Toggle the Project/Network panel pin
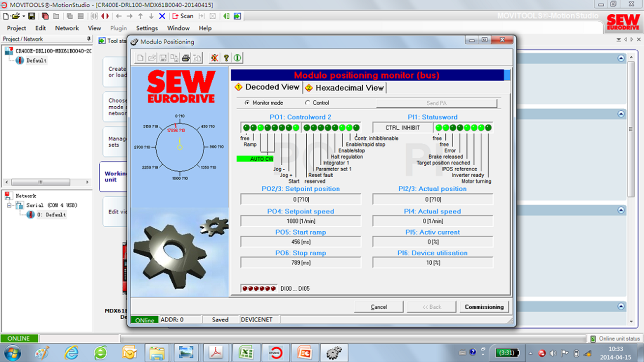This screenshot has width=644, height=362. [x=89, y=39]
